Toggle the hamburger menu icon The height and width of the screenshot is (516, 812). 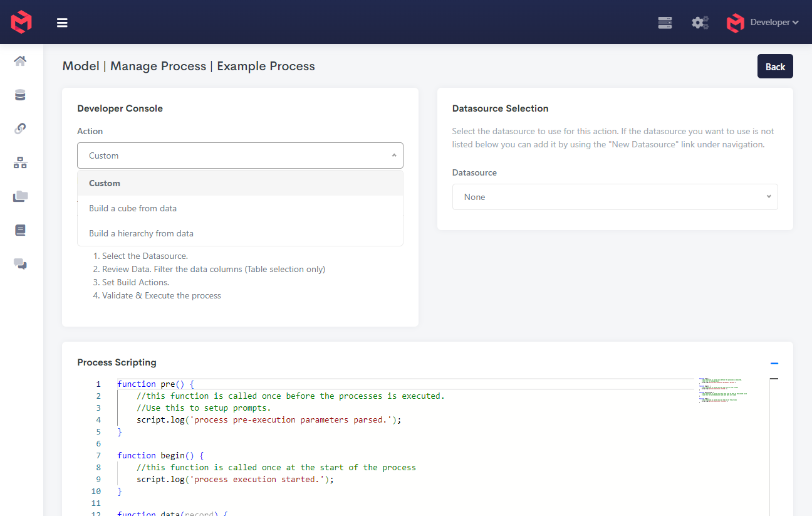pos(62,23)
